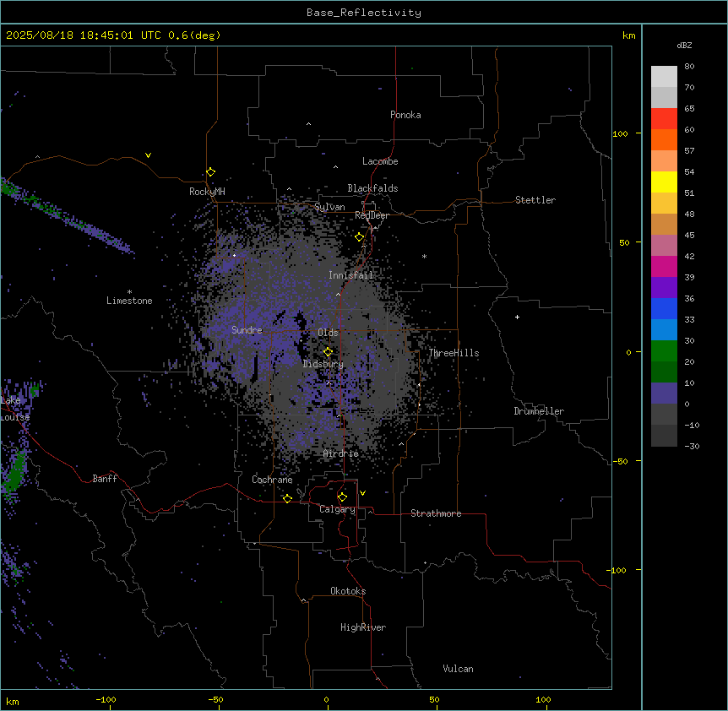
Task: Click the asterisk marker above Limestone
Action: [129, 292]
